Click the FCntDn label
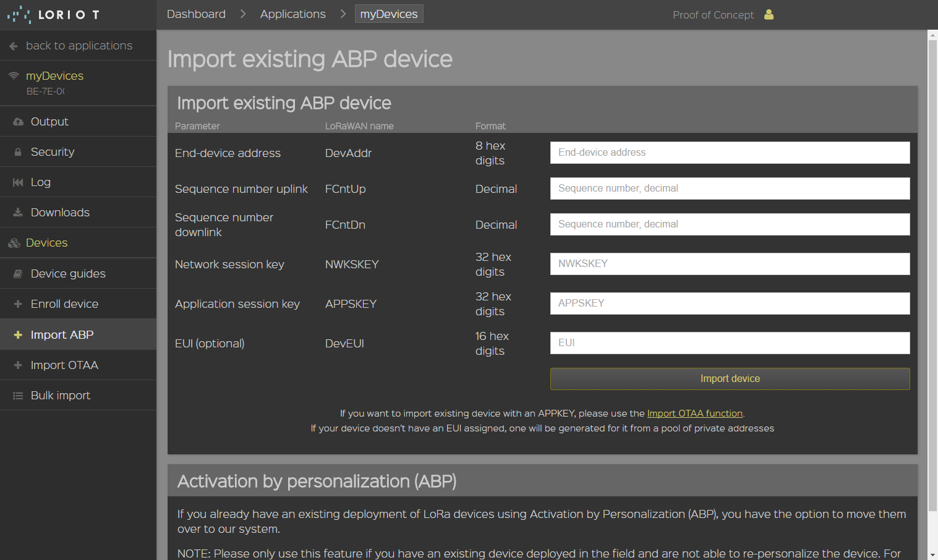The image size is (938, 560). (345, 225)
